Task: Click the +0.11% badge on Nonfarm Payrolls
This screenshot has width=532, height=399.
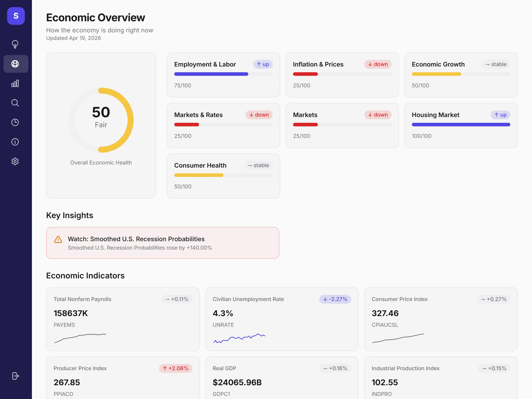Action: [177, 299]
